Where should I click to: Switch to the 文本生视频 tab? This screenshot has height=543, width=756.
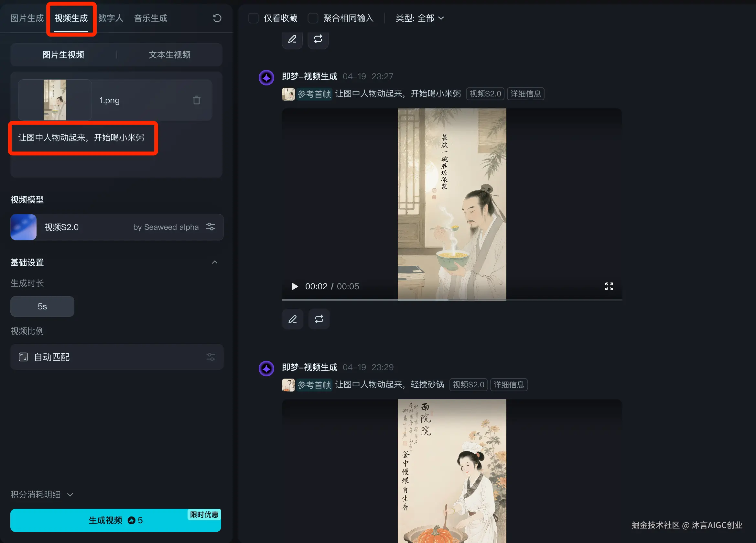tap(169, 55)
